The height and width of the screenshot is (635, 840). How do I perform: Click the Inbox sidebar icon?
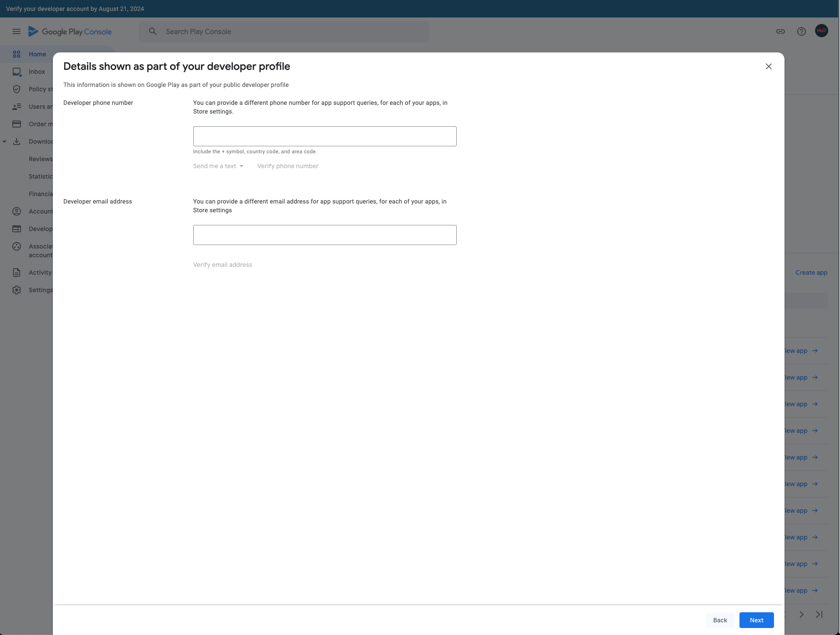click(x=17, y=72)
